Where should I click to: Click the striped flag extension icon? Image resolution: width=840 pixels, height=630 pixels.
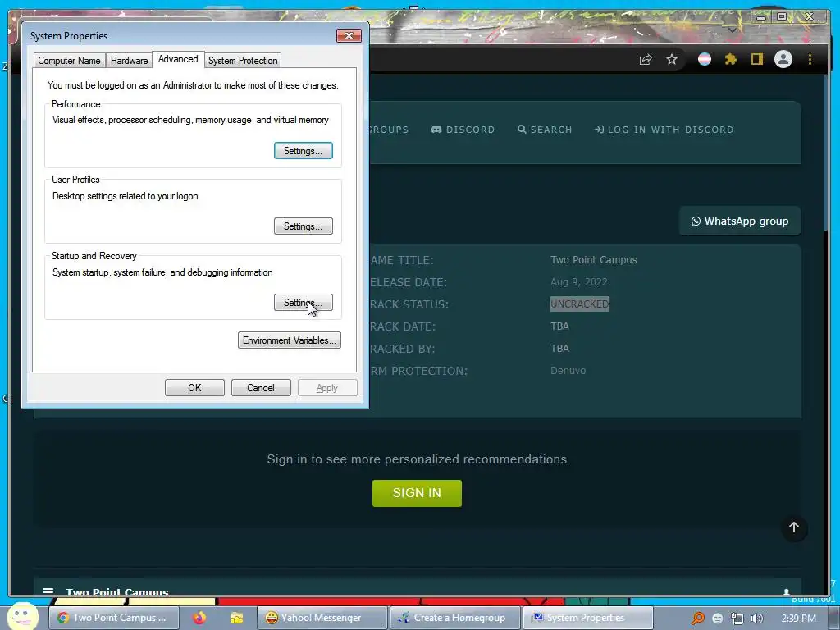705,59
